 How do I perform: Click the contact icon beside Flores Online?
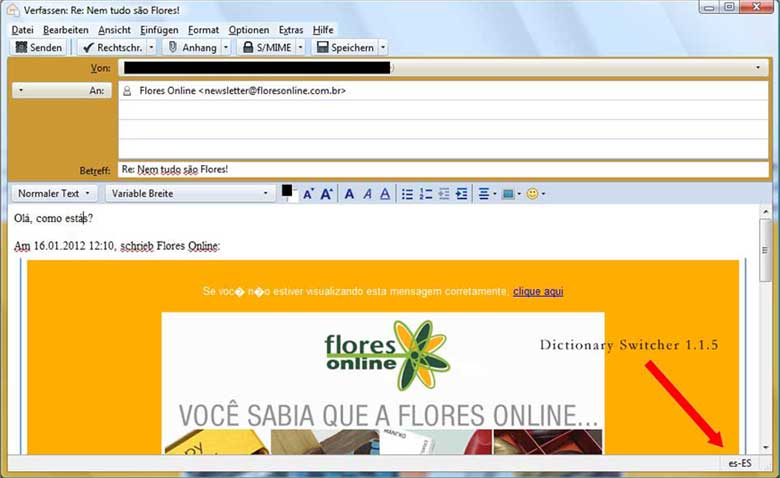point(127,91)
